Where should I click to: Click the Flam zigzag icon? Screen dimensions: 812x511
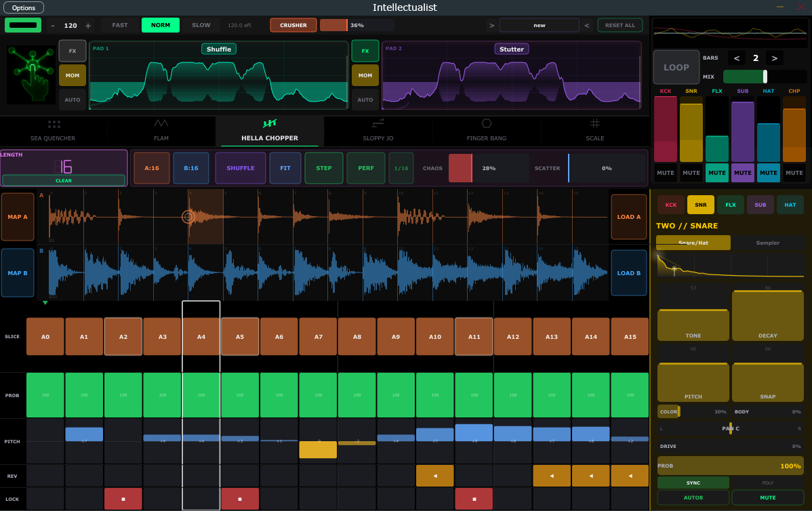(161, 123)
